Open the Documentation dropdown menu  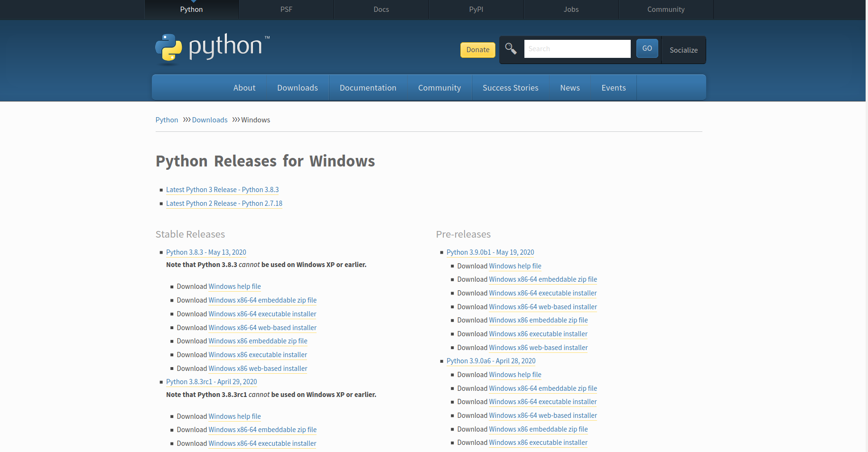tap(368, 87)
